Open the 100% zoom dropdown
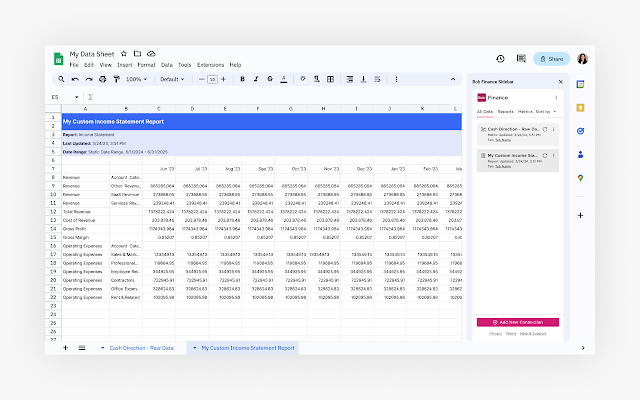The image size is (640, 400). [136, 79]
